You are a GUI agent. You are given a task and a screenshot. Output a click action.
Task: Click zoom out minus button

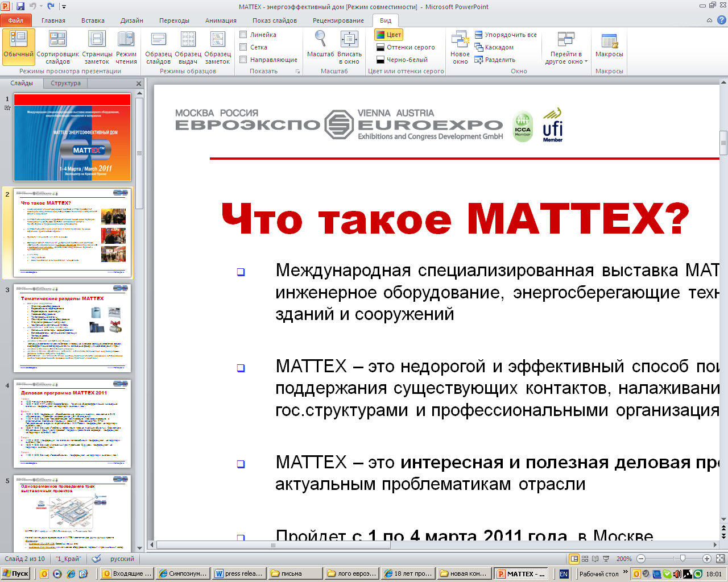641,559
